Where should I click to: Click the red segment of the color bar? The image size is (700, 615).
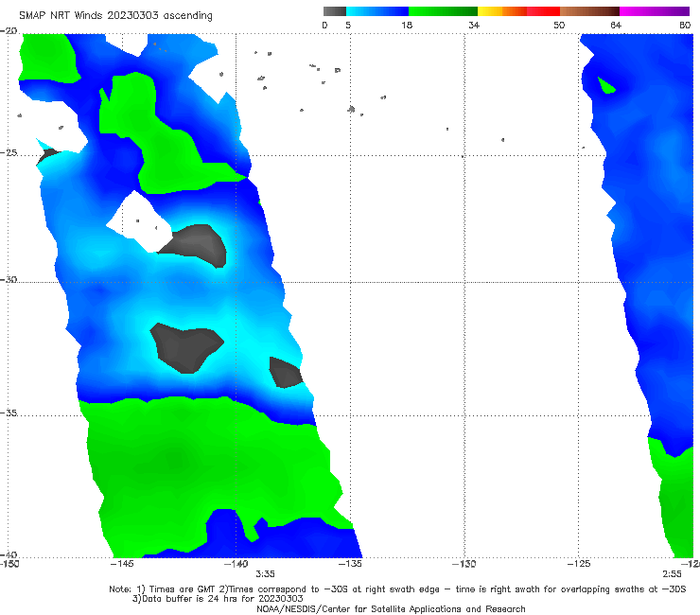tap(543, 11)
